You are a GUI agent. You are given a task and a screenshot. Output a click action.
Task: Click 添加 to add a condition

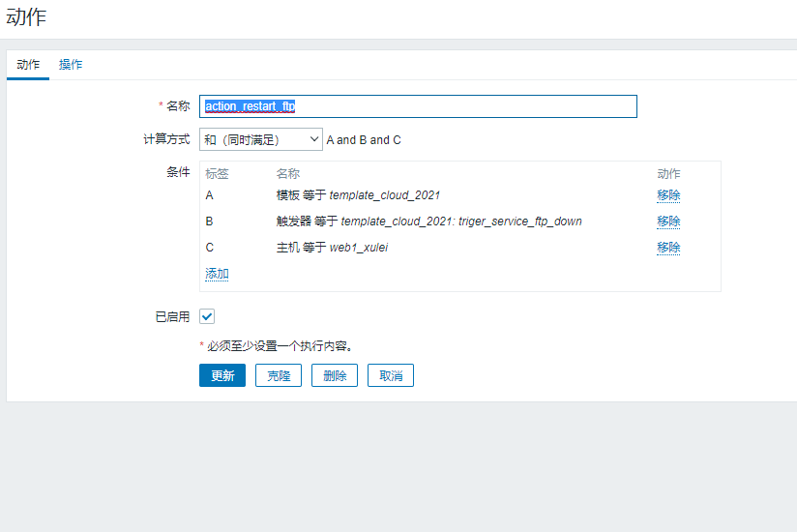click(x=217, y=274)
